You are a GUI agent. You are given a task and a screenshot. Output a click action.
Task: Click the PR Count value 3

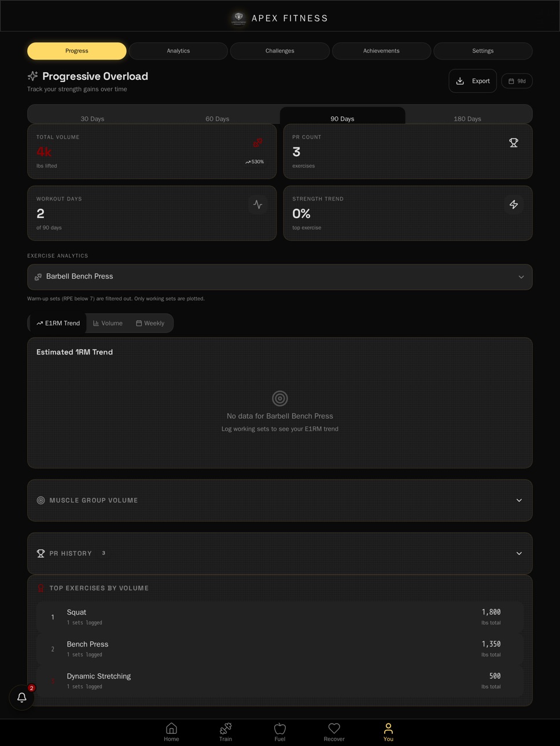tap(296, 152)
